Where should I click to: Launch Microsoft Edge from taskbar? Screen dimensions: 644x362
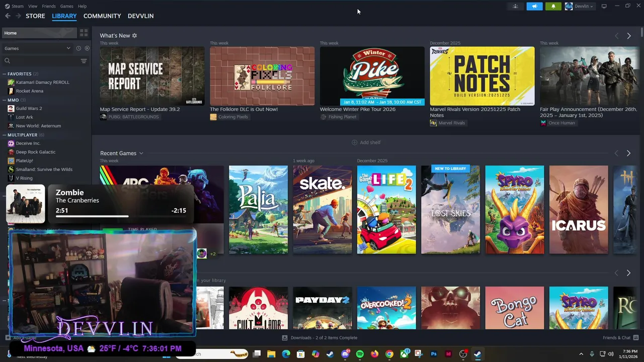[286, 354]
